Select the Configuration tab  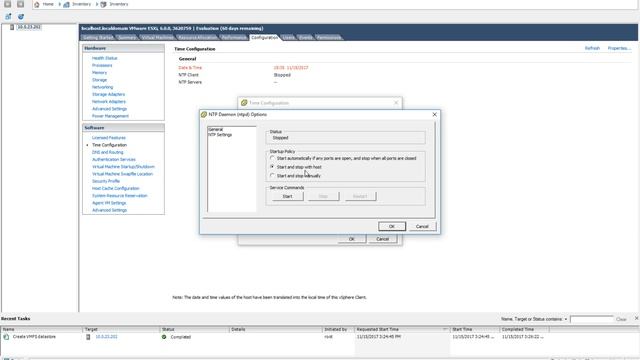[x=264, y=38]
